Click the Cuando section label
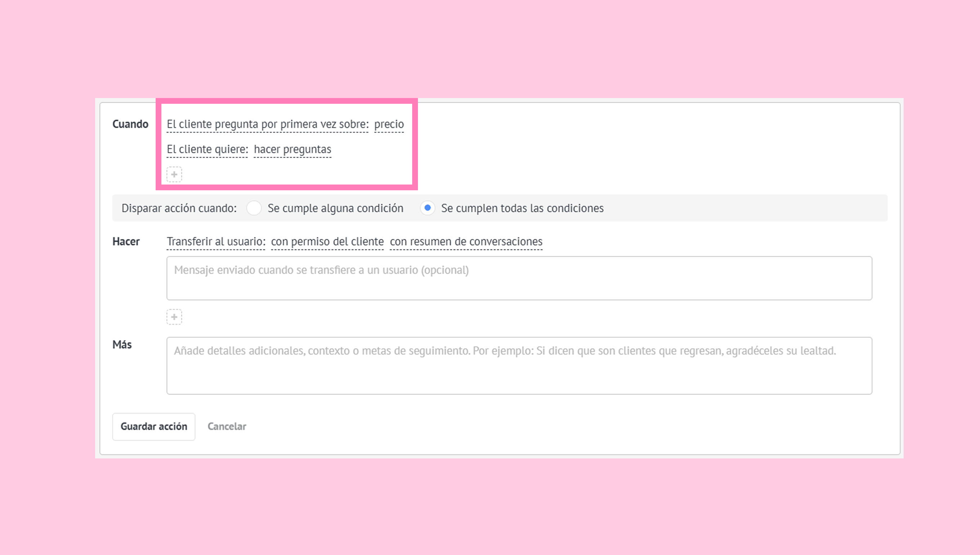Image resolution: width=980 pixels, height=555 pixels. (x=130, y=124)
